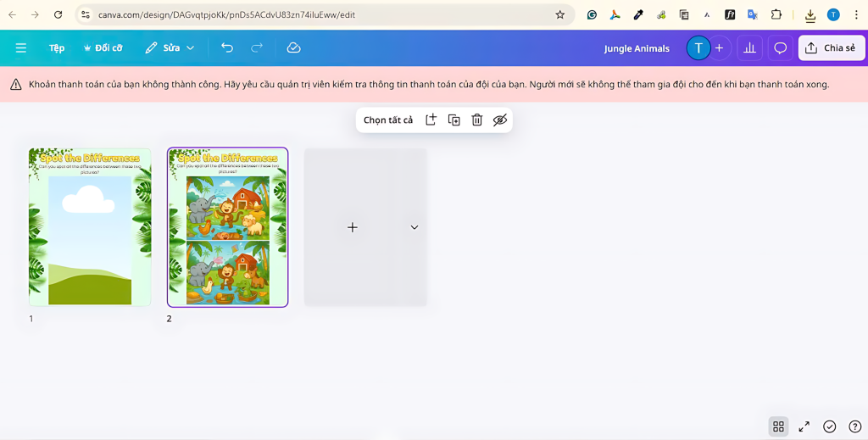Duplicate the selected page
Screen dimensions: 868x440
pyautogui.click(x=454, y=120)
